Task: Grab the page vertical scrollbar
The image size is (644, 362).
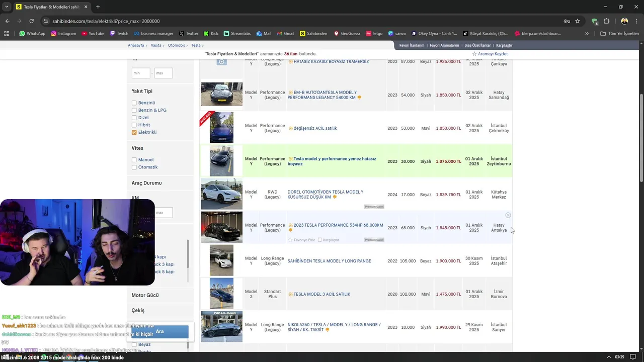Action: pyautogui.click(x=641, y=138)
